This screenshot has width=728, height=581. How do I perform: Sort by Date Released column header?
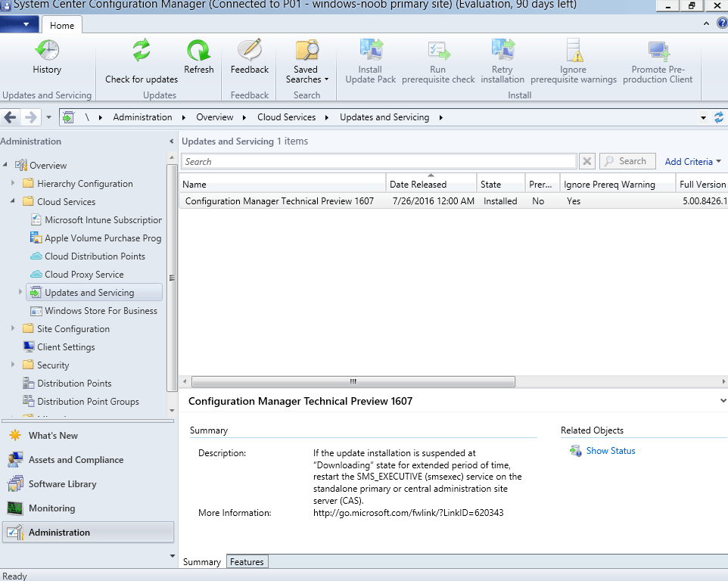tap(431, 185)
